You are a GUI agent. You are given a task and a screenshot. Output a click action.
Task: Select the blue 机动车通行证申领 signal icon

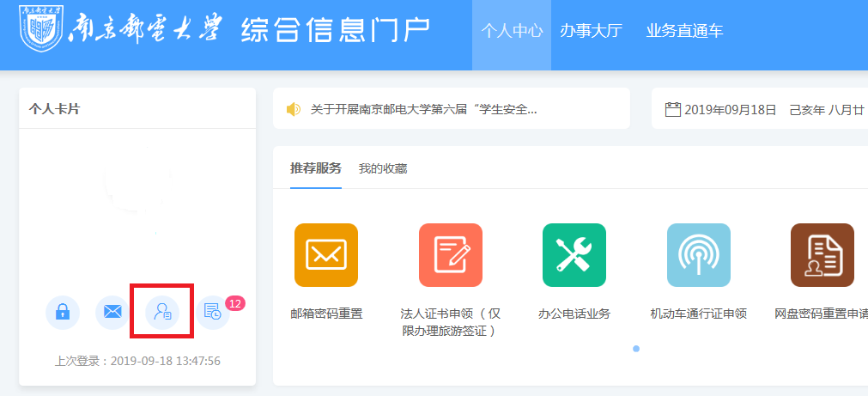point(699,255)
